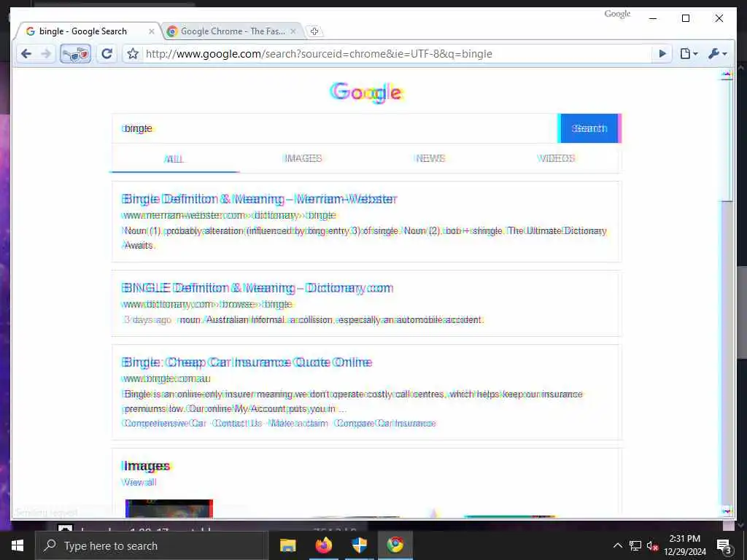Click the Google logo on the page
Screen dimensions: 747x560
click(367, 93)
